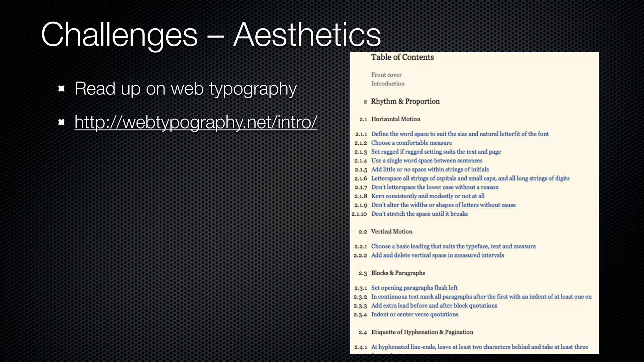Click the 'Read up on web typography' bullet
This screenshot has width=644, height=362.
(x=186, y=89)
